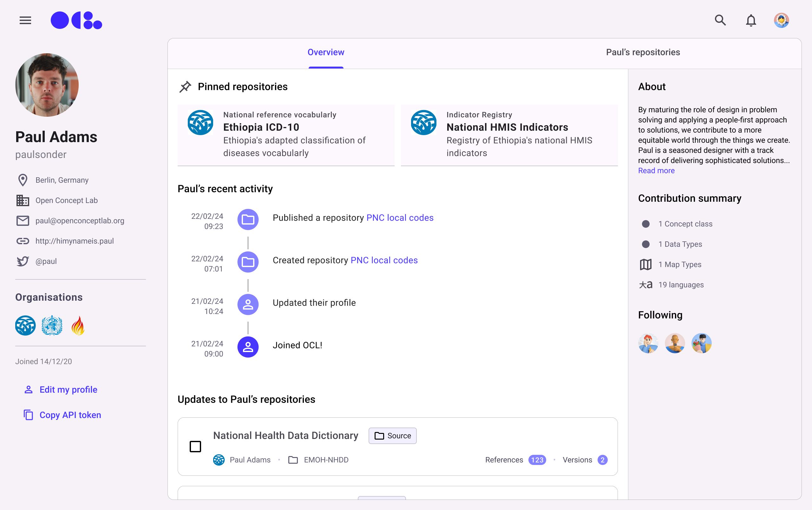Viewport: 812px width, 510px height.
Task: Open PNC local codes link in Published activity
Action: click(x=400, y=218)
